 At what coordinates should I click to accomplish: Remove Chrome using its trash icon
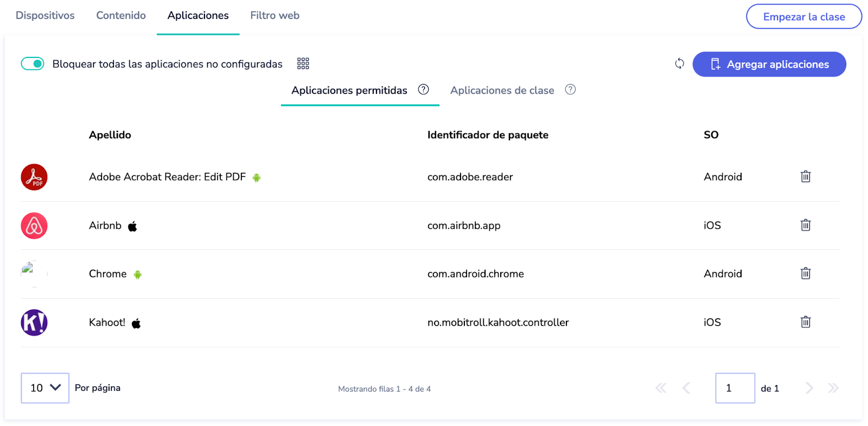(x=806, y=273)
